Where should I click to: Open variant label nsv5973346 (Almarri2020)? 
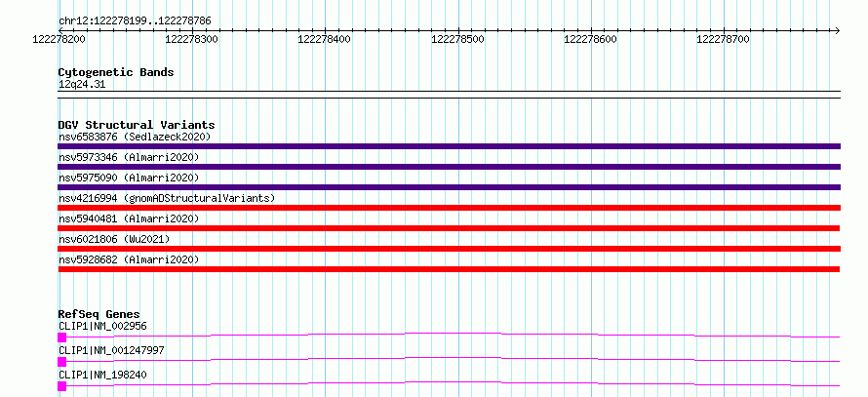tap(129, 157)
